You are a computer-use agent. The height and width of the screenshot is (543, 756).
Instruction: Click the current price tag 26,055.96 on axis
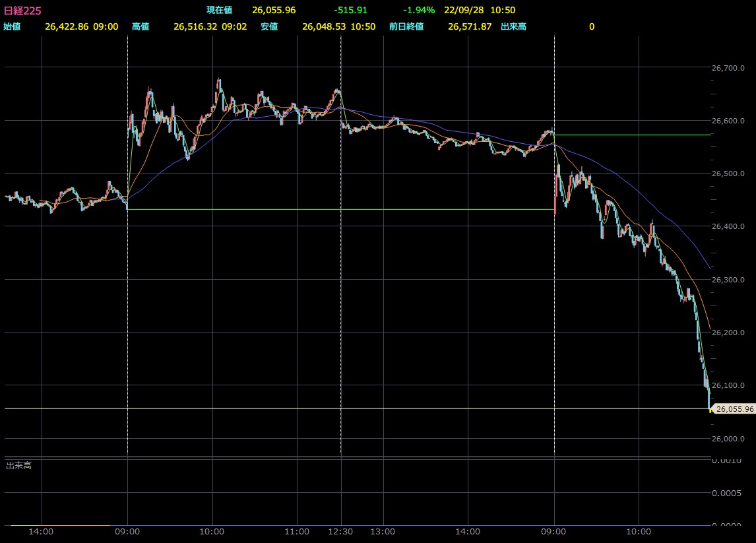click(x=734, y=409)
